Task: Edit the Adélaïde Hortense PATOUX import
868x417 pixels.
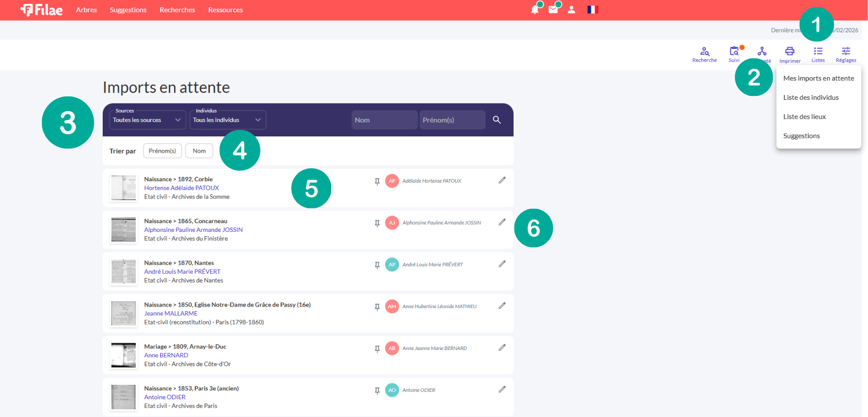Action: point(502,180)
